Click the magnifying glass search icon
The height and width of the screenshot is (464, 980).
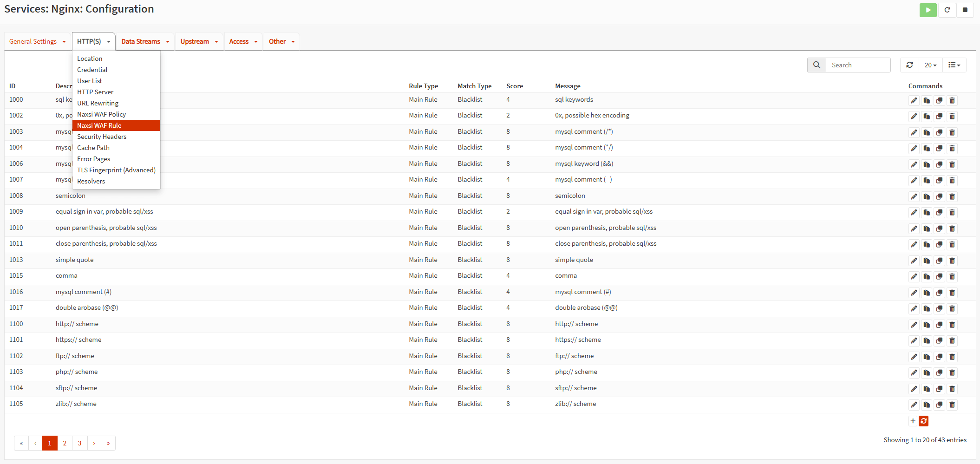coord(817,65)
